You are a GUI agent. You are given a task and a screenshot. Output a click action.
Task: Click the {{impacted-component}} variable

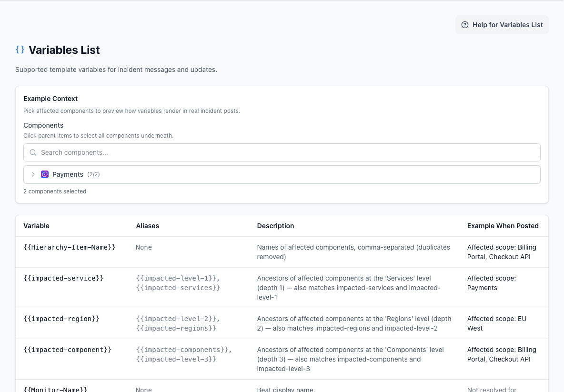point(68,350)
